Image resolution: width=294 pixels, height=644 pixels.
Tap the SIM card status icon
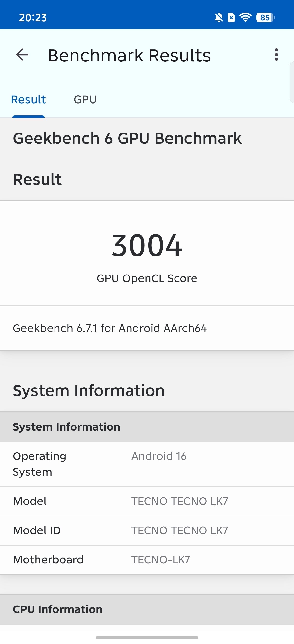(x=231, y=18)
